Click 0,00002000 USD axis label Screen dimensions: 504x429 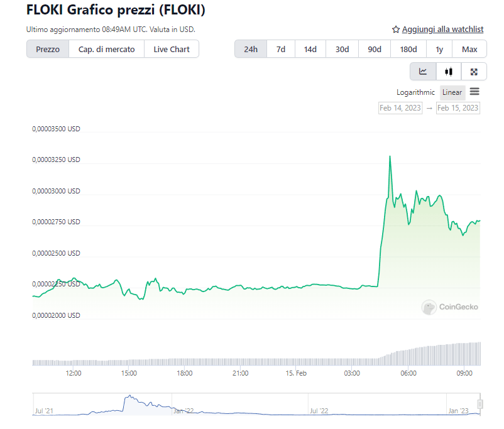(x=56, y=315)
